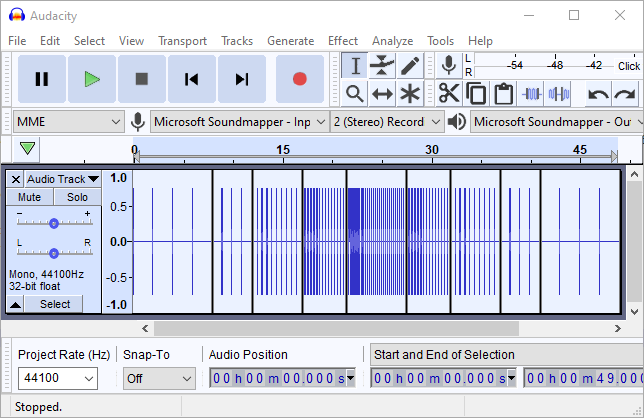Viewport: 644px width, 418px height.
Task: Collapse the track with the up-arrow button
Action: [x=16, y=304]
